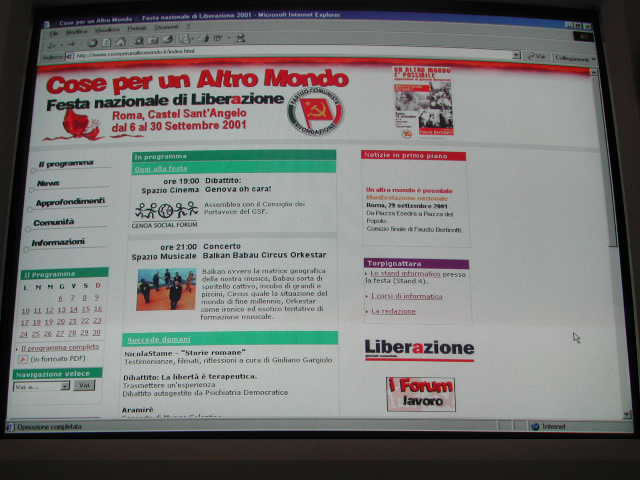The width and height of the screenshot is (640, 480).
Task: Click the 'Un altro mondo è possibile' poster thumbnail
Action: click(x=423, y=101)
